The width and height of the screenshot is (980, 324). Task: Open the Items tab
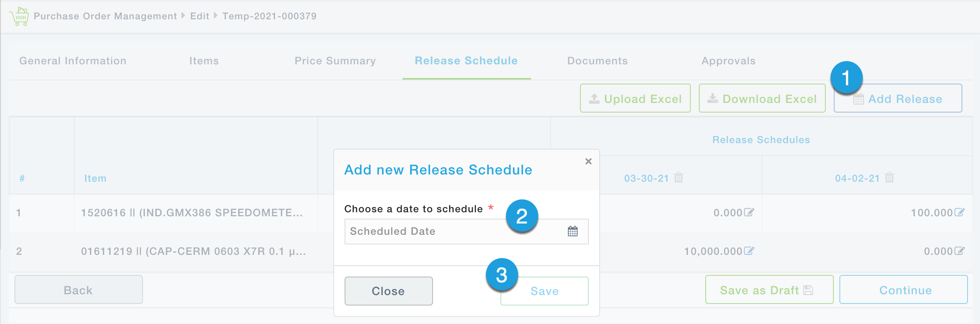(x=204, y=61)
